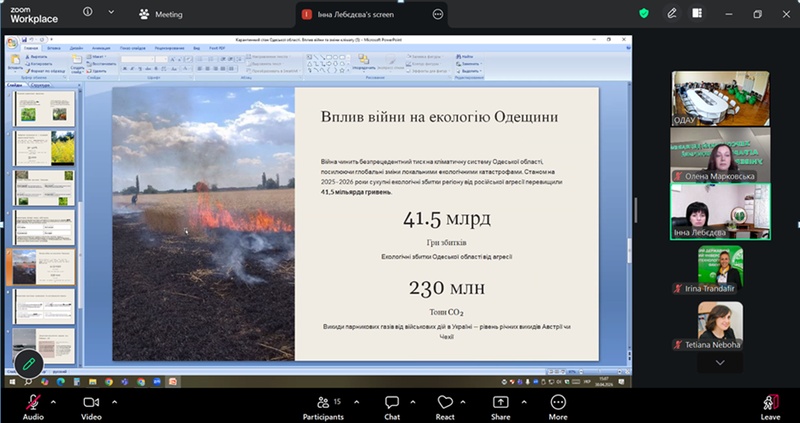The image size is (800, 423).
Task: Open the annotation pencil icon in title bar
Action: click(x=672, y=14)
